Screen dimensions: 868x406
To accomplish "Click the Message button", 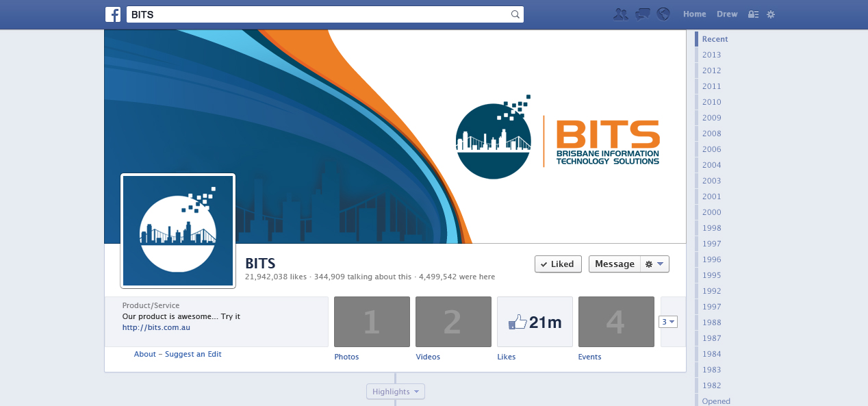I will pos(615,264).
